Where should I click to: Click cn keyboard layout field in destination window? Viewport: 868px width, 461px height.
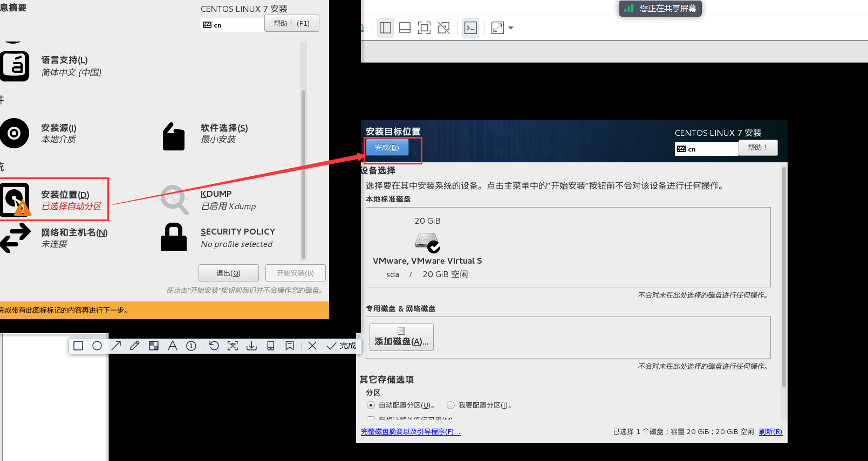(707, 149)
